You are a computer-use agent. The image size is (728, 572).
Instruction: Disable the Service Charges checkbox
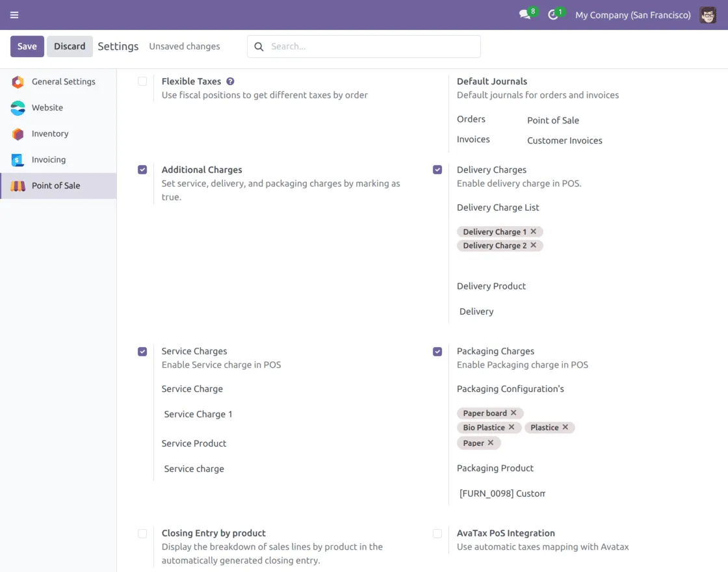[142, 351]
